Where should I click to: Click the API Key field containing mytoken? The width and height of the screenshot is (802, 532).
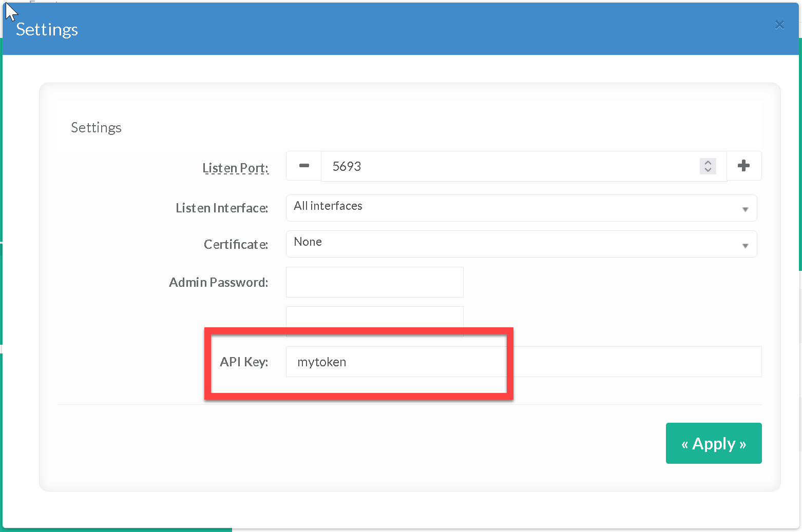(x=524, y=362)
